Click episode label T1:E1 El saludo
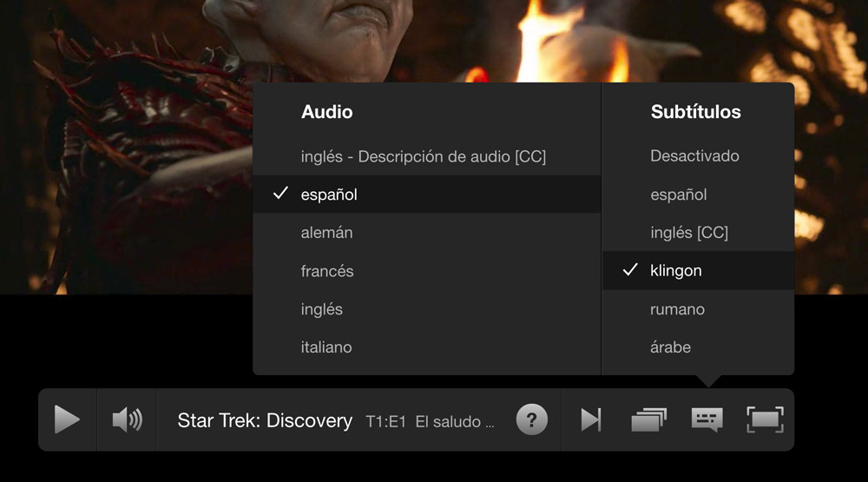Screen dimensions: 868x482 pyautogui.click(x=430, y=421)
